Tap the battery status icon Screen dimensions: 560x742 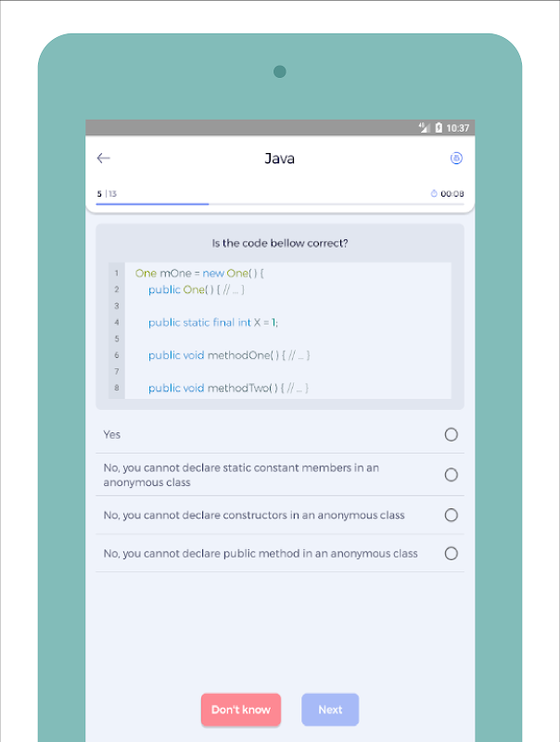(439, 127)
